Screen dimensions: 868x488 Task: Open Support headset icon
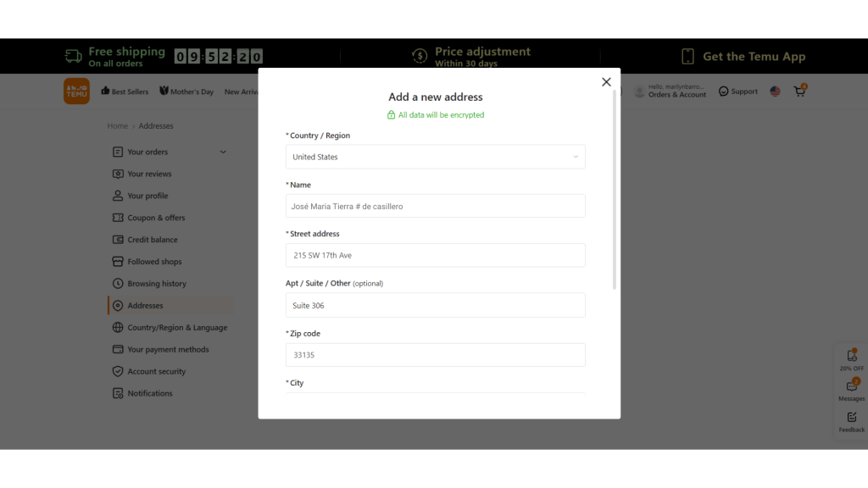[724, 91]
